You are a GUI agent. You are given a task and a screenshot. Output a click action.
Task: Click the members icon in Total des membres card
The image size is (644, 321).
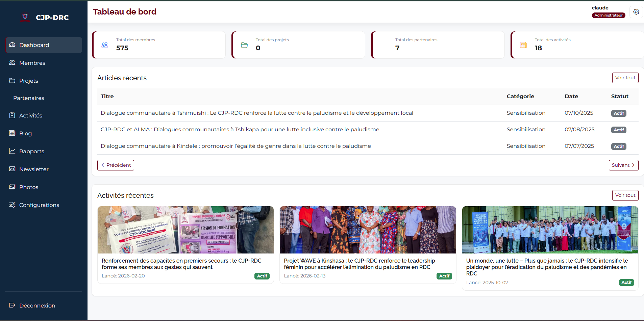pos(105,45)
